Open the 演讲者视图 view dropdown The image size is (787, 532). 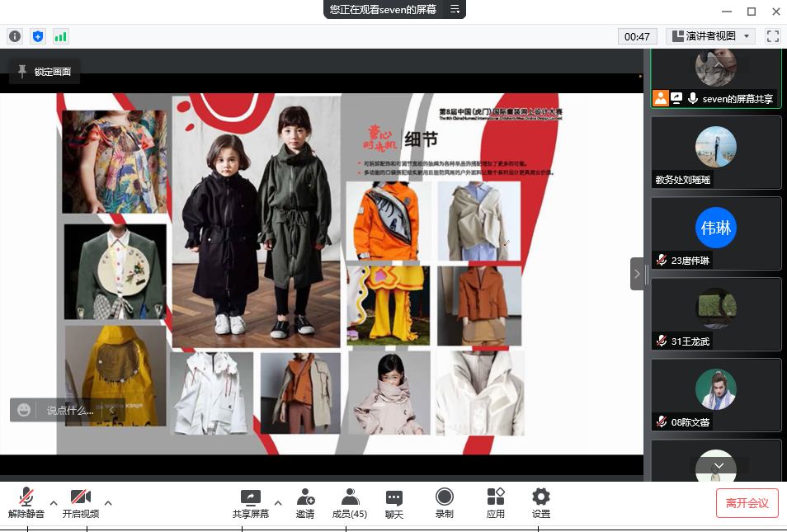(x=710, y=36)
